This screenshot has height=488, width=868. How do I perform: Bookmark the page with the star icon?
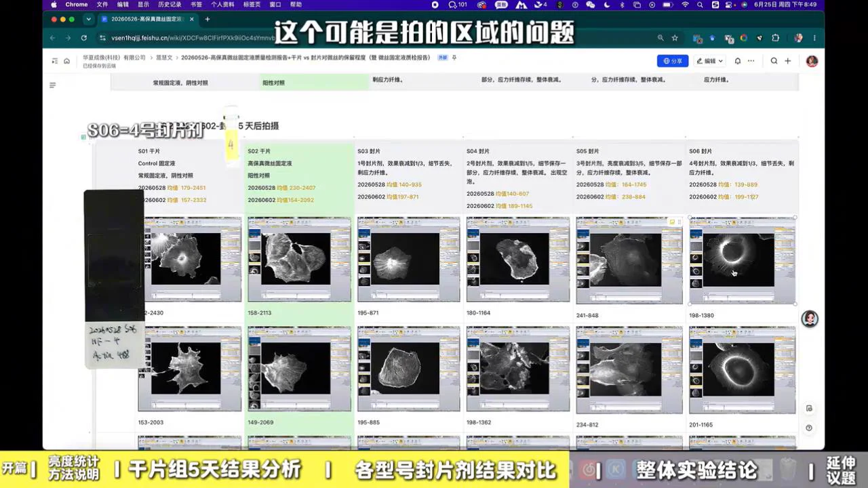click(x=675, y=38)
